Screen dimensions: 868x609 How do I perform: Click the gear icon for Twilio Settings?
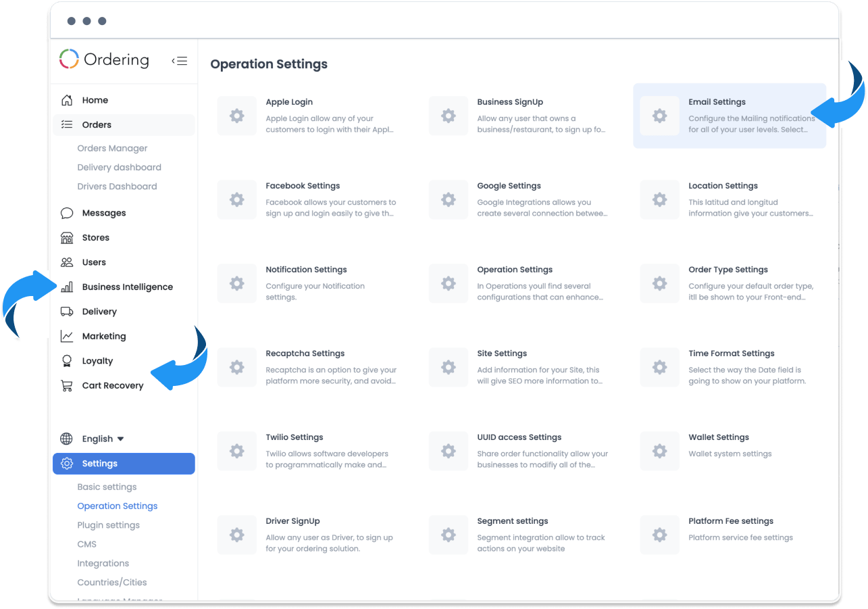(236, 451)
